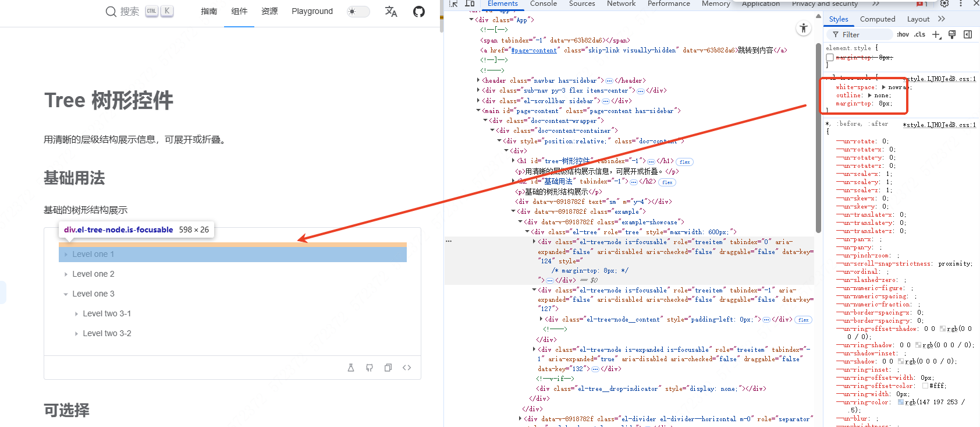
Task: Switch to the Layout pane tab
Action: click(x=918, y=19)
